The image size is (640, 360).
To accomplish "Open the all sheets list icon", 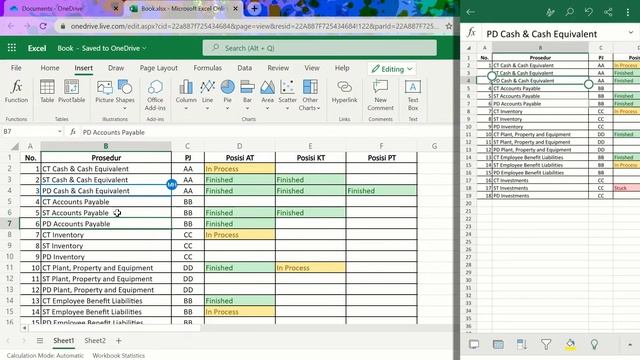I will (40, 340).
